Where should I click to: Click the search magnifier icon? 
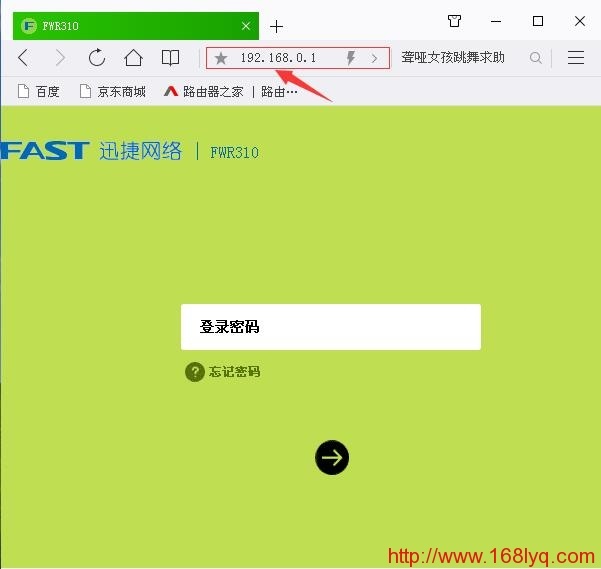[x=536, y=58]
